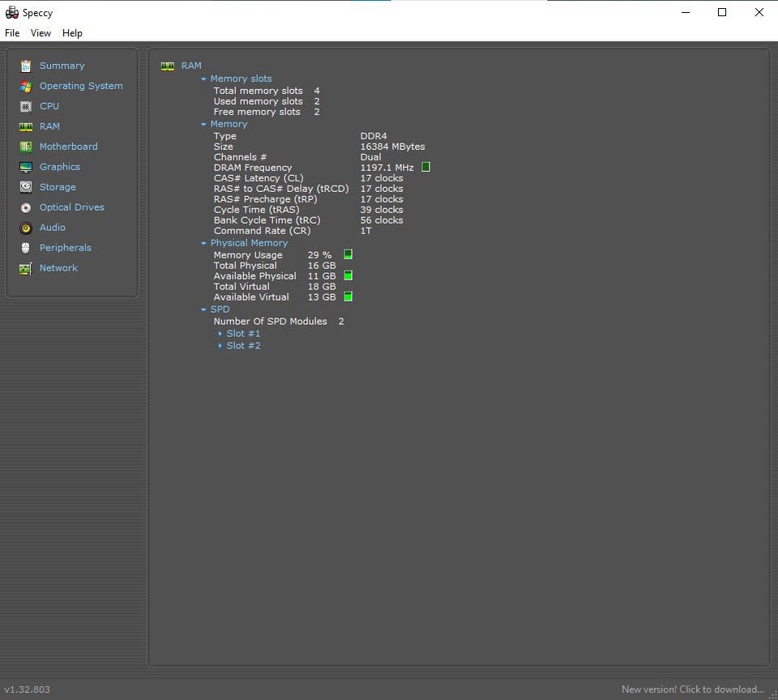Collapse the Physical Memory section

(204, 243)
